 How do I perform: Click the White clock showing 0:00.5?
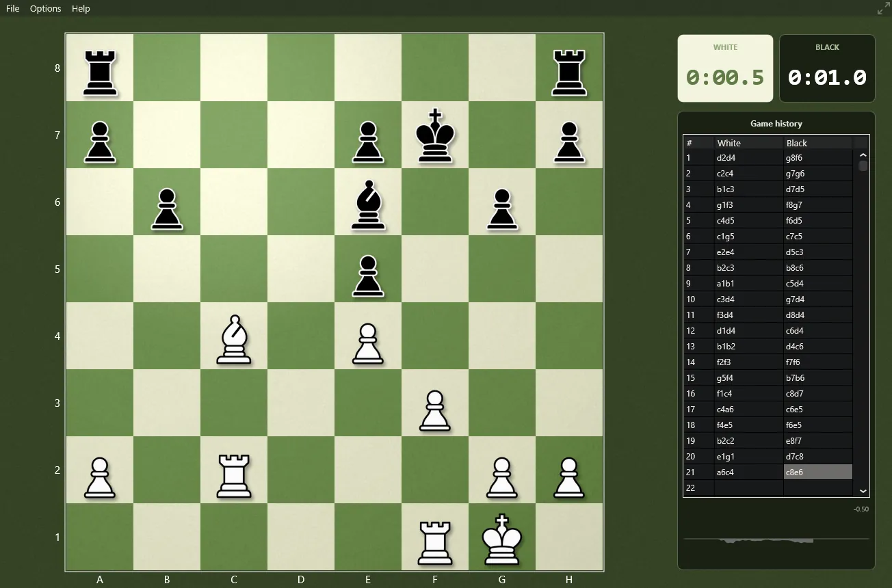tap(725, 68)
